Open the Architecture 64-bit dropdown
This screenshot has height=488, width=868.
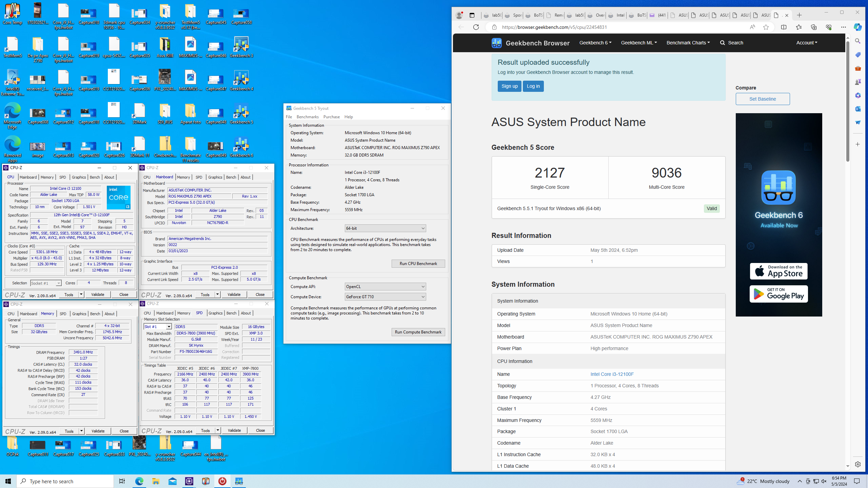(385, 228)
